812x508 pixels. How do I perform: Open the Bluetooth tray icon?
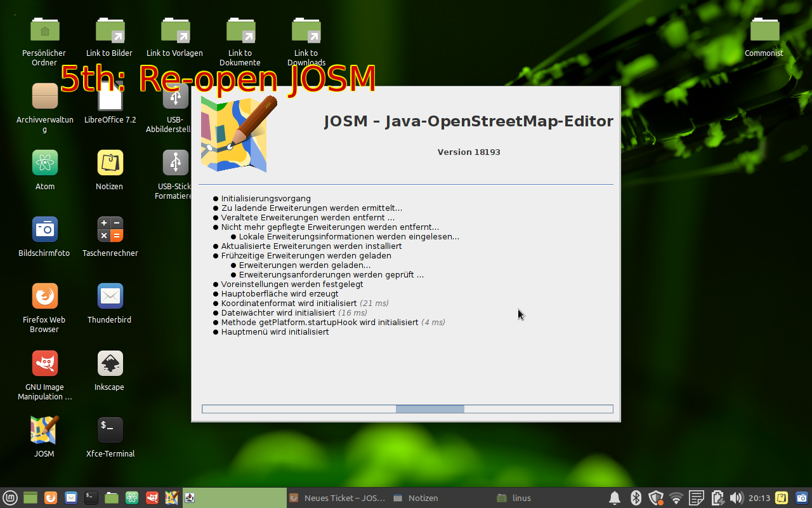[x=636, y=498]
